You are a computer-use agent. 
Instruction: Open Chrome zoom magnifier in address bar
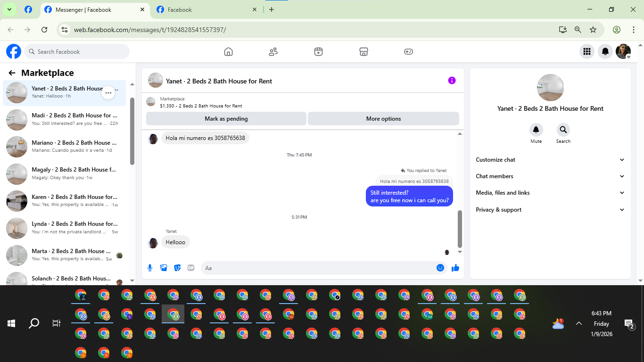click(578, 30)
